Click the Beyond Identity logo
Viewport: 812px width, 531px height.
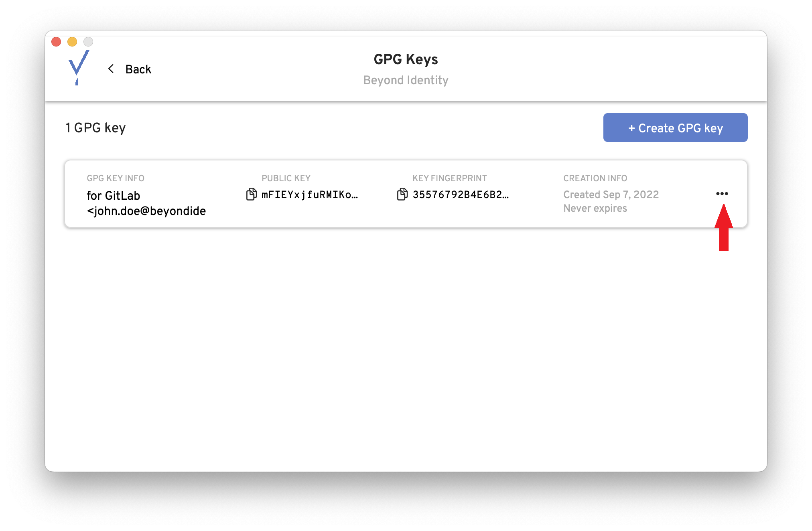[79, 67]
